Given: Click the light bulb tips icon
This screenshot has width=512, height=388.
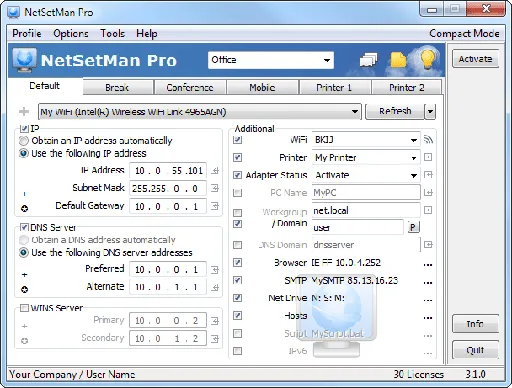Looking at the screenshot, I should [428, 59].
